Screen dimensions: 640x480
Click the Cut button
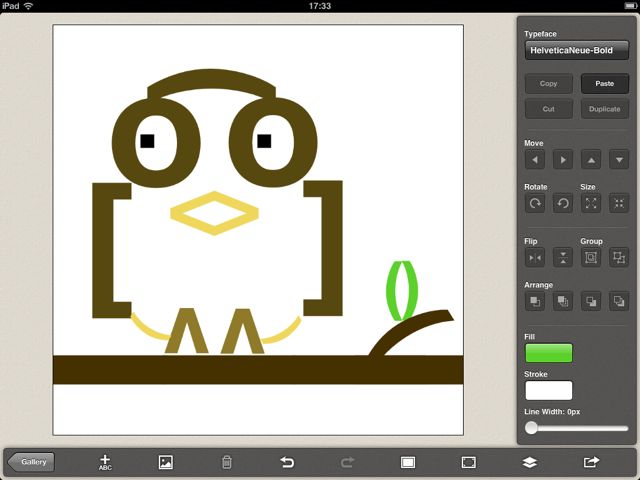pyautogui.click(x=549, y=109)
